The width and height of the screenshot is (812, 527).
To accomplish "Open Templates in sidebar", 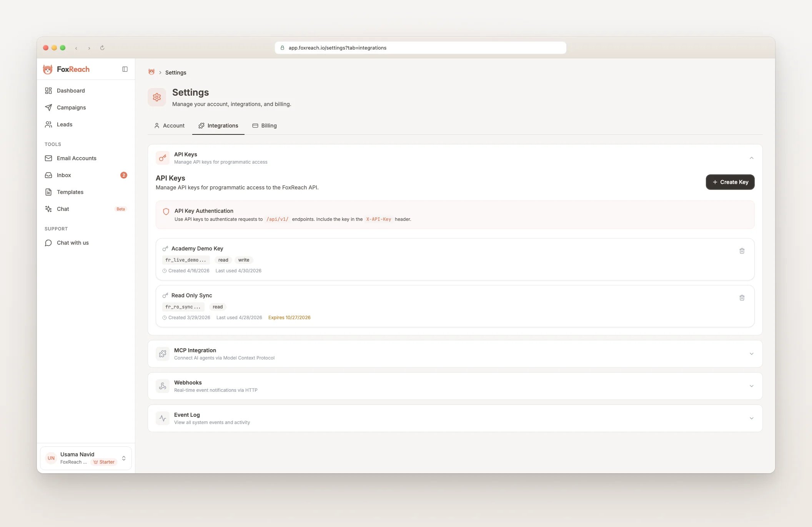I will pyautogui.click(x=70, y=192).
